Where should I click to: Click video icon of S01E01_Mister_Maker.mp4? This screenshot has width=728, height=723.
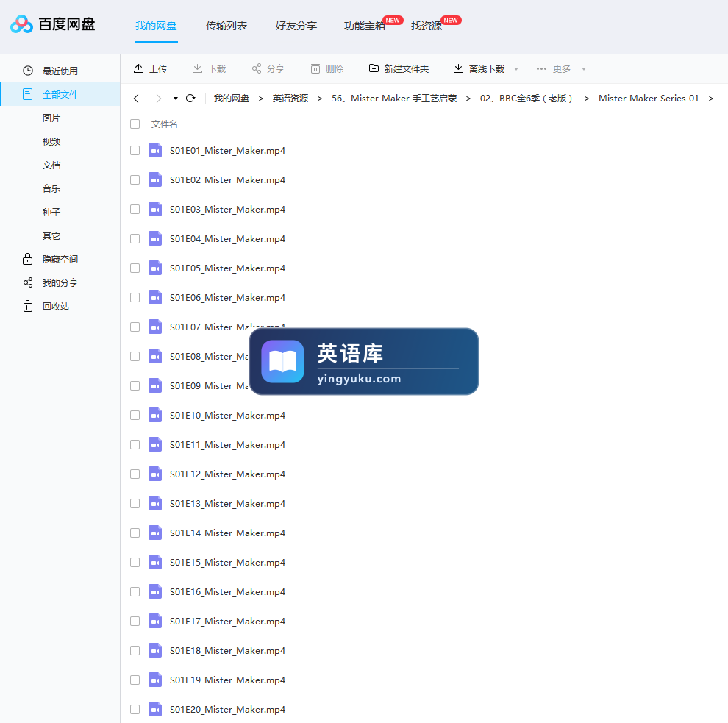coord(155,151)
